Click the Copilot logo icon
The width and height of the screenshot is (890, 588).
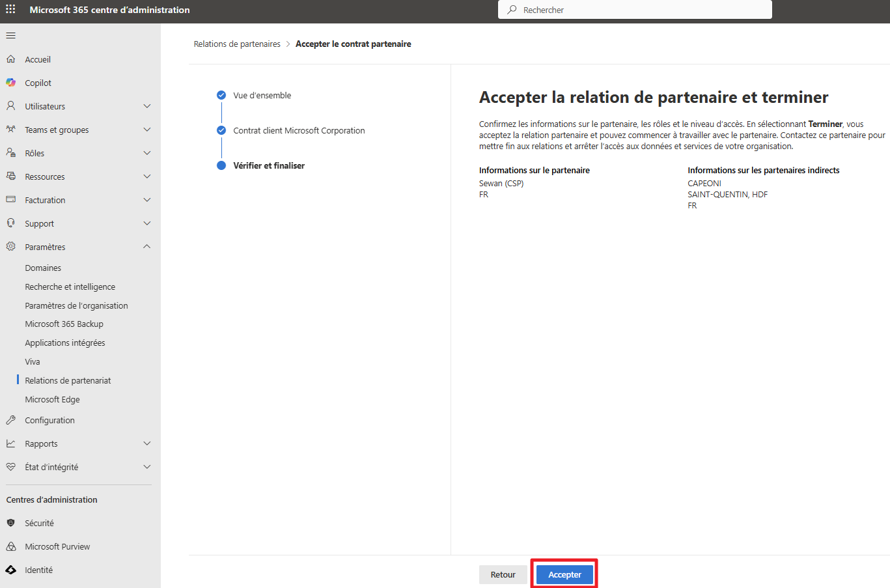pyautogui.click(x=10, y=83)
